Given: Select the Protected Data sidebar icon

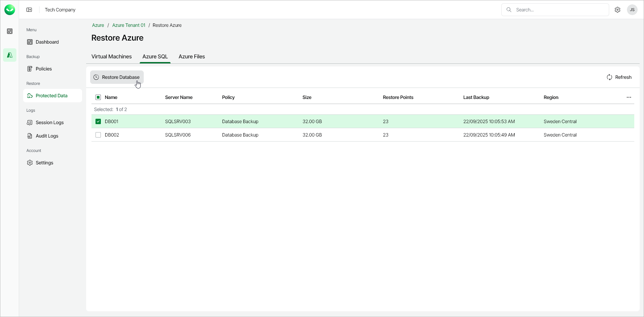Looking at the screenshot, I should point(30,95).
